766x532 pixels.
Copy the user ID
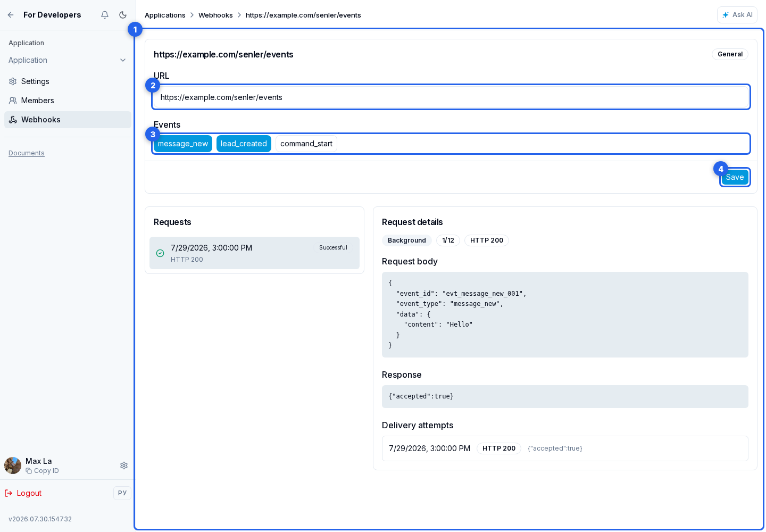(x=43, y=471)
